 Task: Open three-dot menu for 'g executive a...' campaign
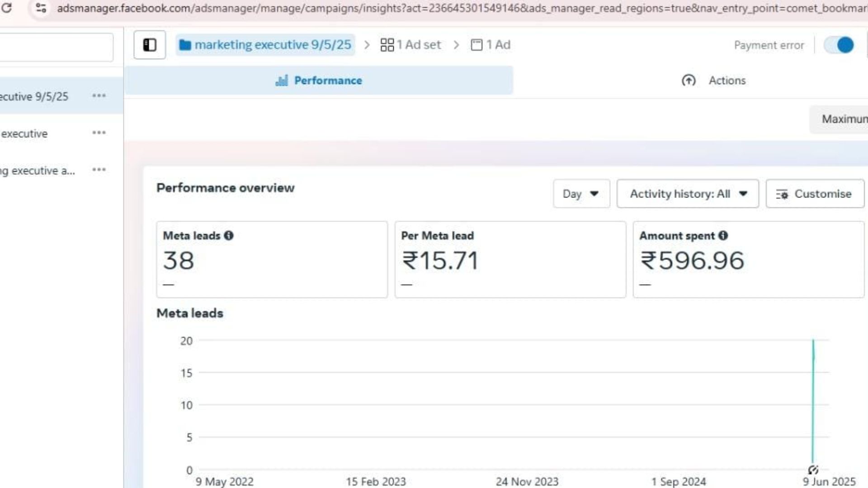pyautogui.click(x=99, y=170)
